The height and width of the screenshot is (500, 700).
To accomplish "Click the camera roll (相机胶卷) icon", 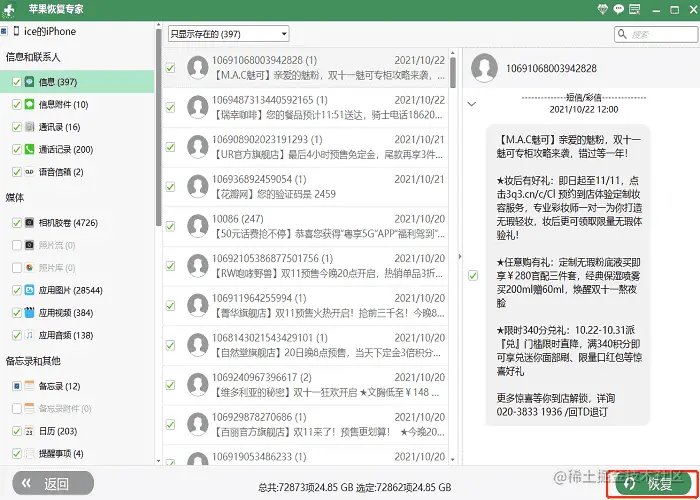I will pos(29,222).
